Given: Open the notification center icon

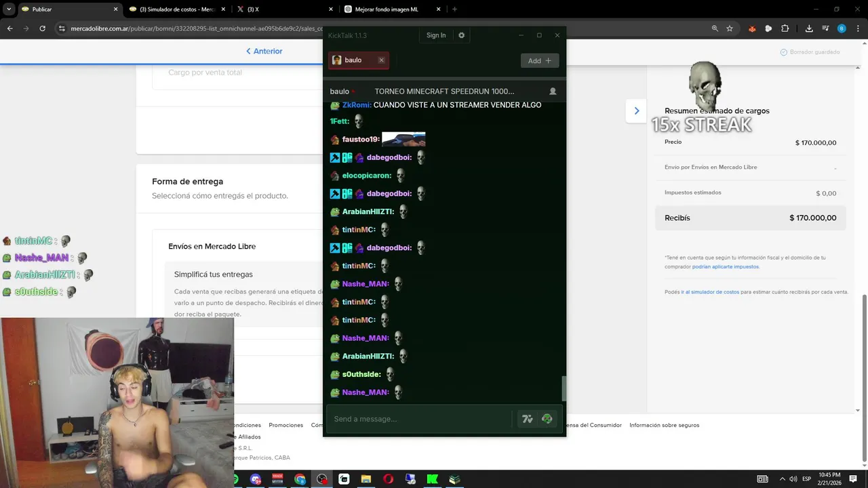Looking at the screenshot, I should (853, 479).
